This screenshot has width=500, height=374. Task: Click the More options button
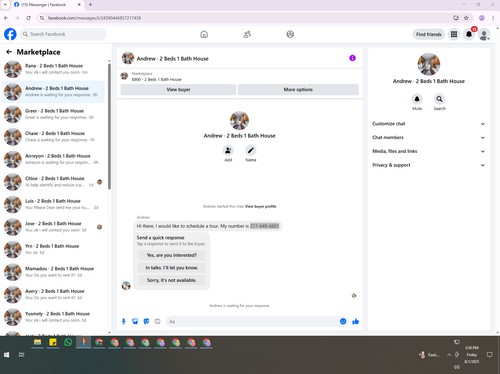tap(298, 89)
